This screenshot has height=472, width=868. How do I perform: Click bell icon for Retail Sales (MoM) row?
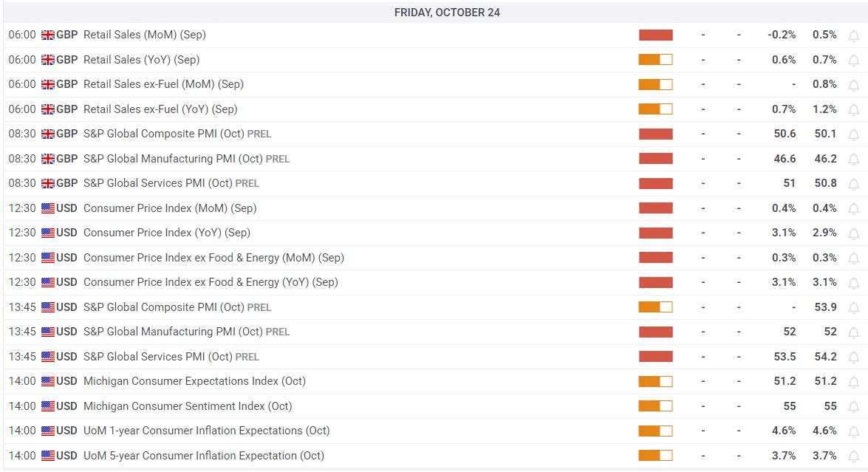coord(853,35)
